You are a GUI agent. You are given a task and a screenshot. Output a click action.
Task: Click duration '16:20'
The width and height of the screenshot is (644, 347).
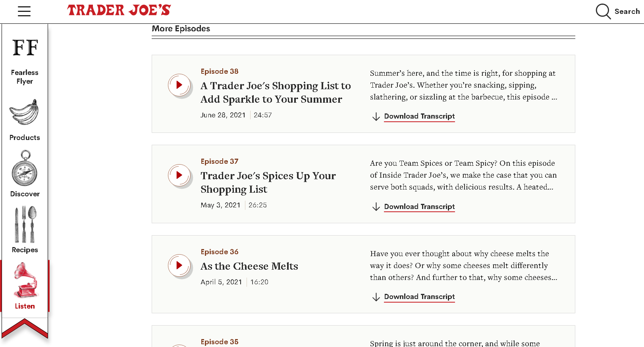(259, 282)
